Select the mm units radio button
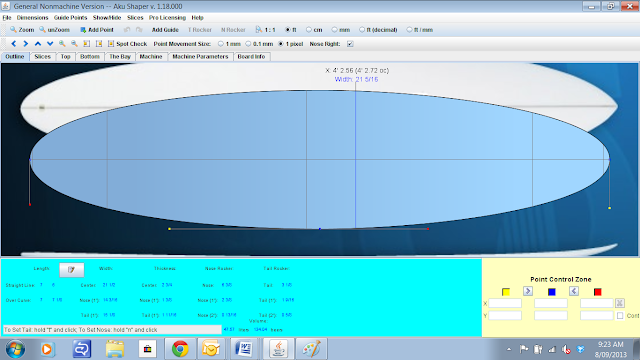This screenshot has width=640, height=360. point(334,30)
